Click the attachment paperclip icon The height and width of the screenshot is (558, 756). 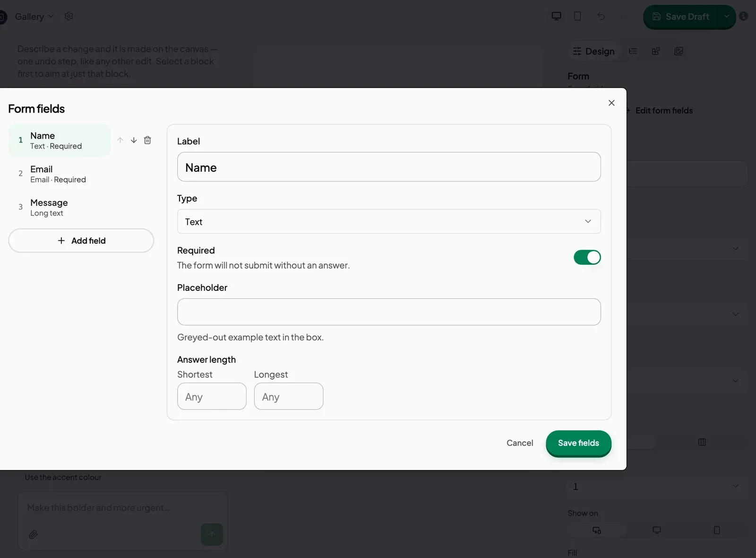33,534
